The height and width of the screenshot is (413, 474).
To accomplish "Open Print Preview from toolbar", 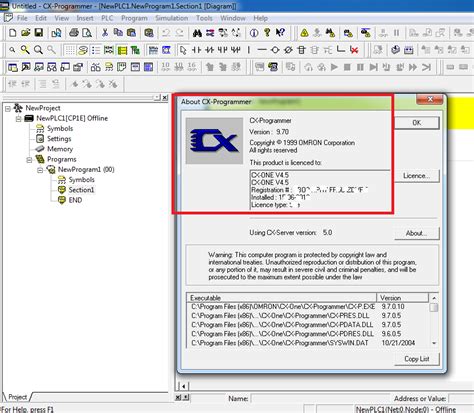I will tap(87, 33).
